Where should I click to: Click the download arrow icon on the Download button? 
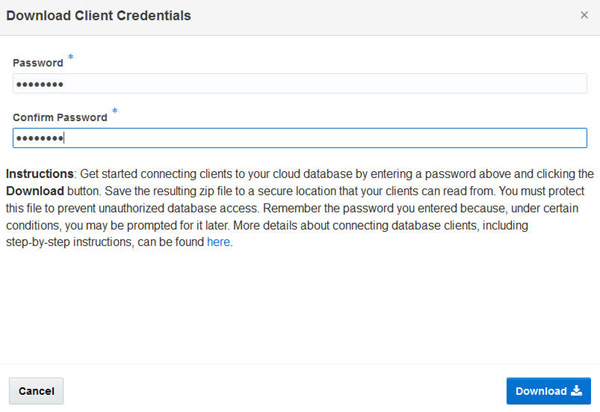[576, 391]
